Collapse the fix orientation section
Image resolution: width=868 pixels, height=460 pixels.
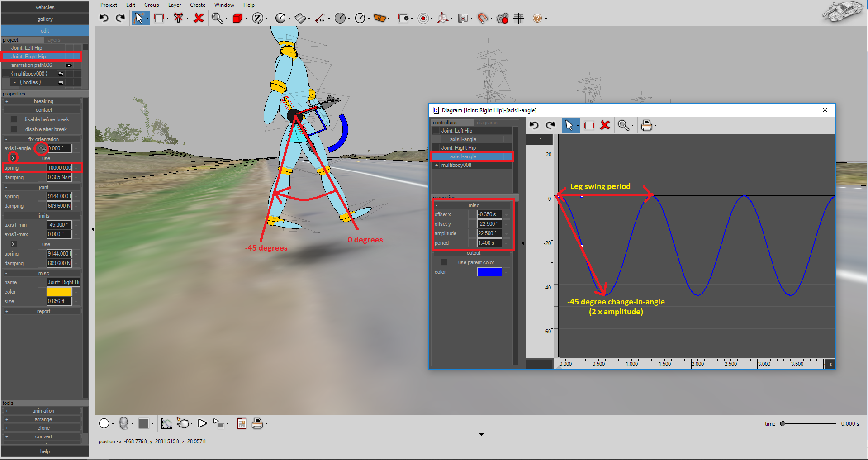[7, 139]
